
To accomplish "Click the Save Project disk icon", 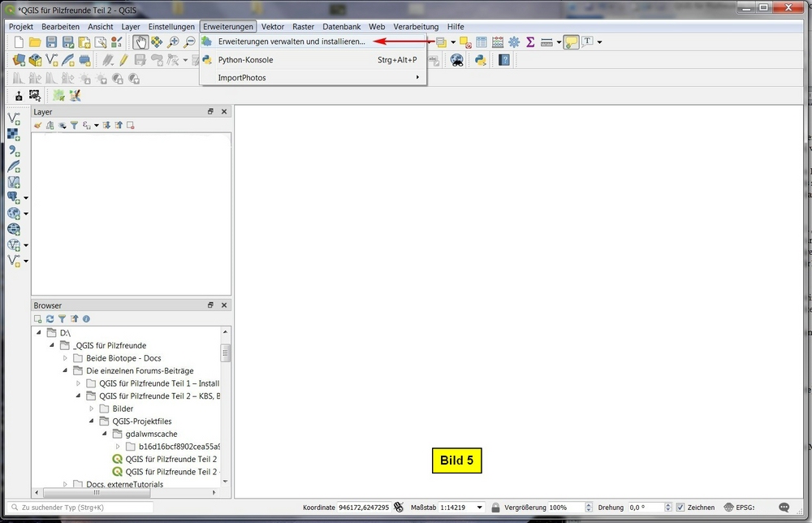I will [x=51, y=42].
